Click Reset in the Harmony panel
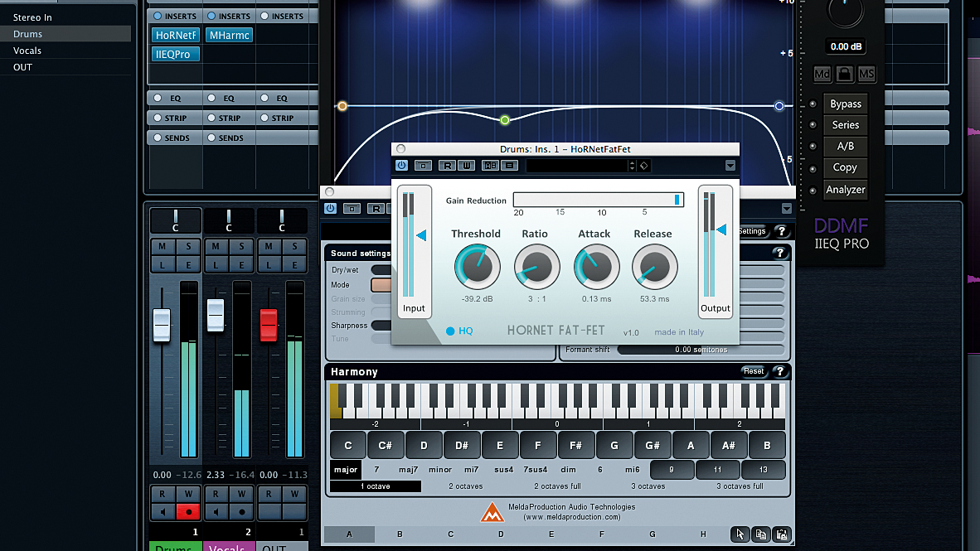 point(753,371)
